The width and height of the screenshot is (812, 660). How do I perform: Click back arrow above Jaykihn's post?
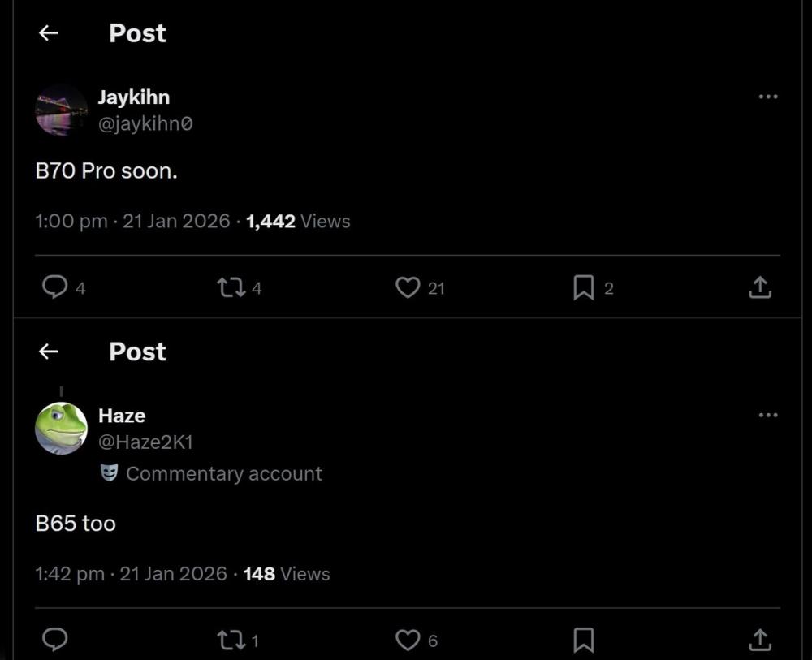tap(49, 33)
